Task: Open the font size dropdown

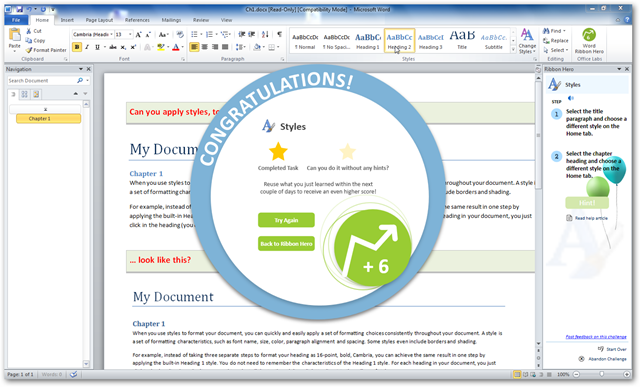Action: click(123, 35)
